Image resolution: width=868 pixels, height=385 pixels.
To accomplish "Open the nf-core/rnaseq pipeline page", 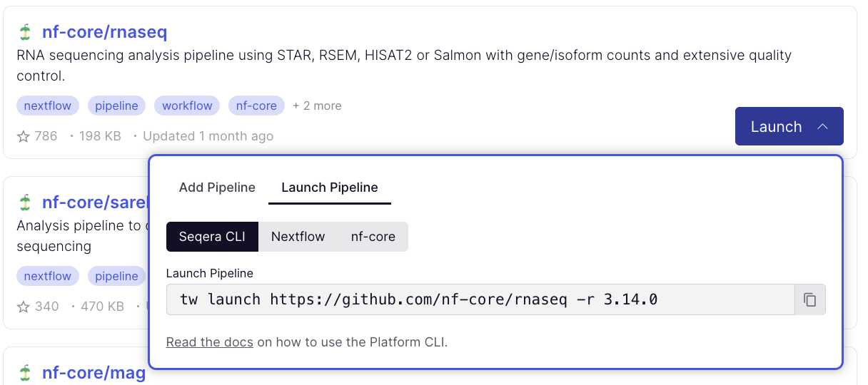I will pos(104,32).
